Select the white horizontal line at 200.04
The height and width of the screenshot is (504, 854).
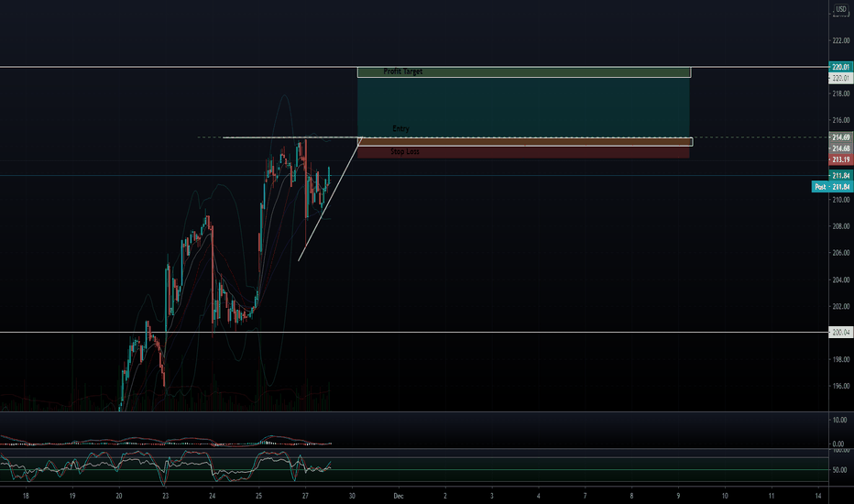tap(414, 332)
